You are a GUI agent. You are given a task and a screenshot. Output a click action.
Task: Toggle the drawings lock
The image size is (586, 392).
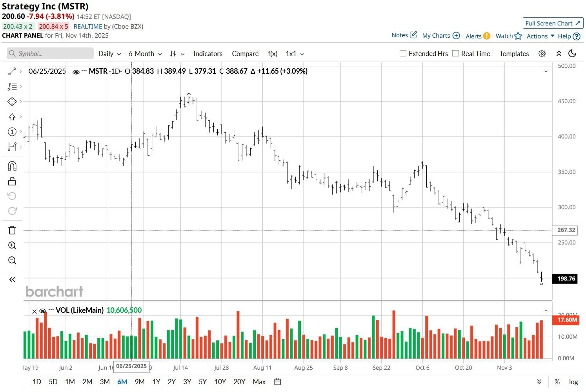coord(12,181)
